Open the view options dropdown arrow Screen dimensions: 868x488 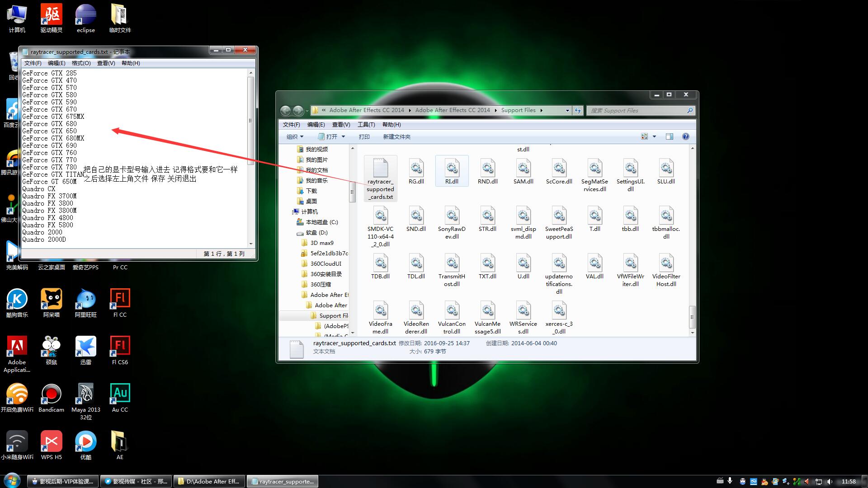pos(654,136)
